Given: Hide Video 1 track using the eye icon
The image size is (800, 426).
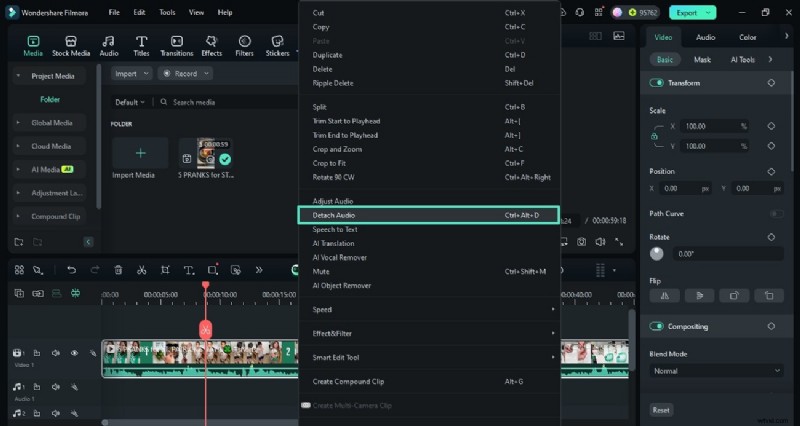Looking at the screenshot, I should [x=74, y=353].
